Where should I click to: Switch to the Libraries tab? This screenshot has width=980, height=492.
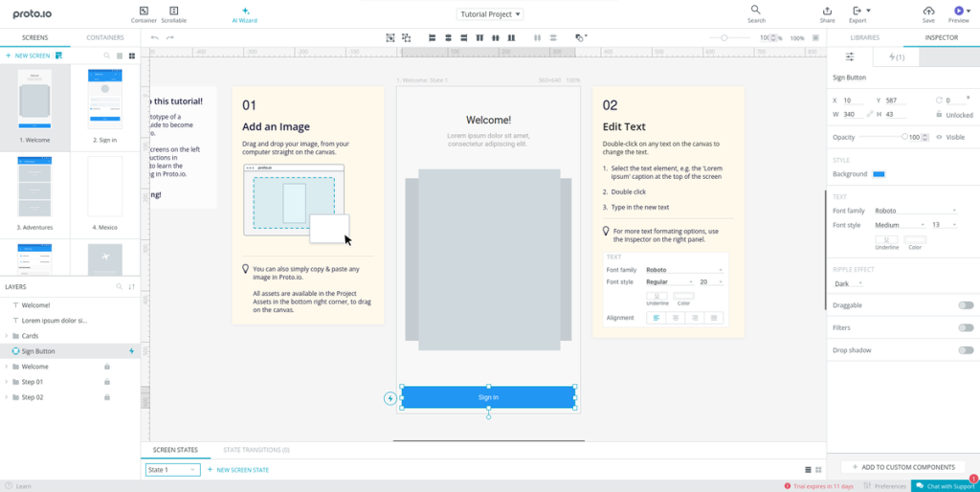coord(865,37)
